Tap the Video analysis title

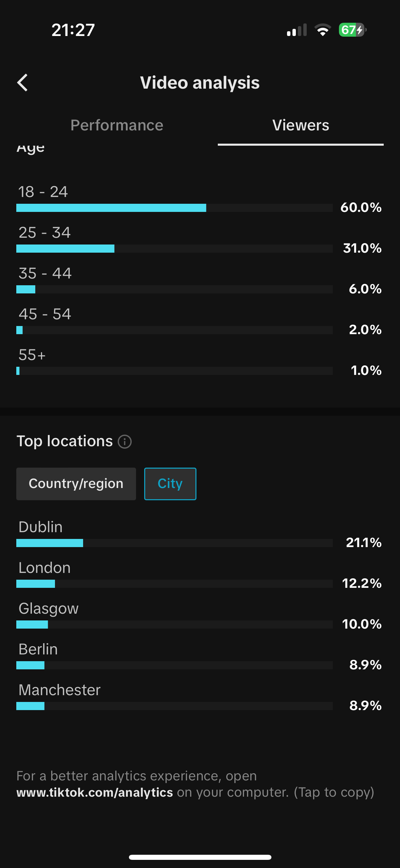coord(200,83)
